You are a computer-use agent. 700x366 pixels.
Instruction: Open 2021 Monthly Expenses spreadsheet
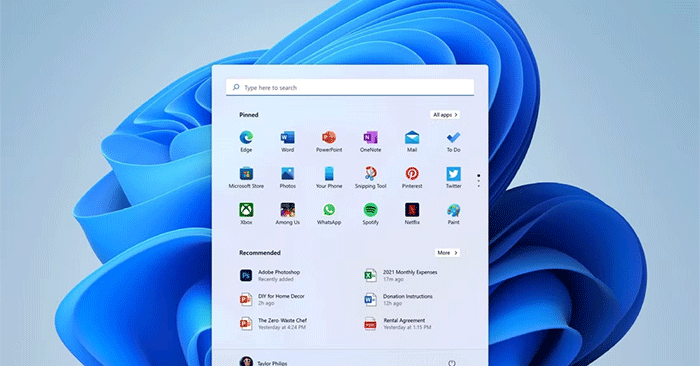coord(400,275)
